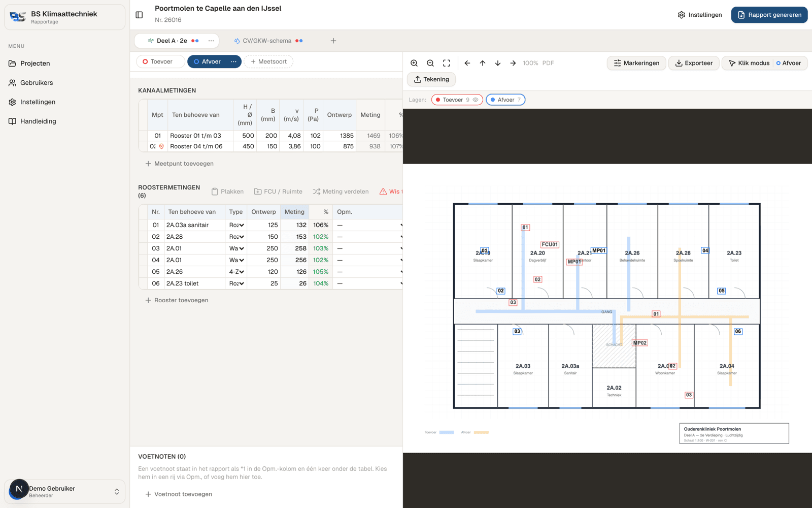Toggle the sidebar panel icon
The height and width of the screenshot is (508, 812).
click(x=139, y=15)
